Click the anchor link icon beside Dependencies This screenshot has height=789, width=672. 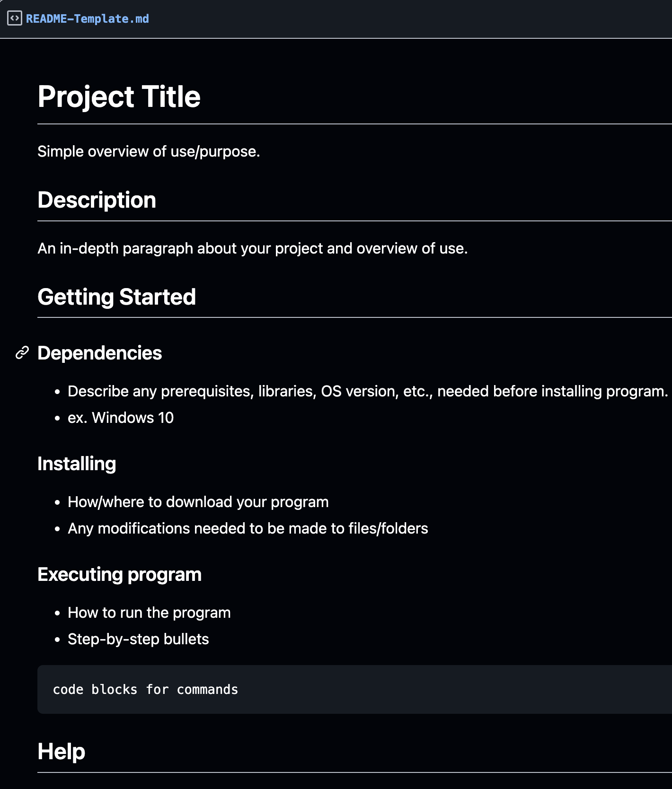pos(22,353)
